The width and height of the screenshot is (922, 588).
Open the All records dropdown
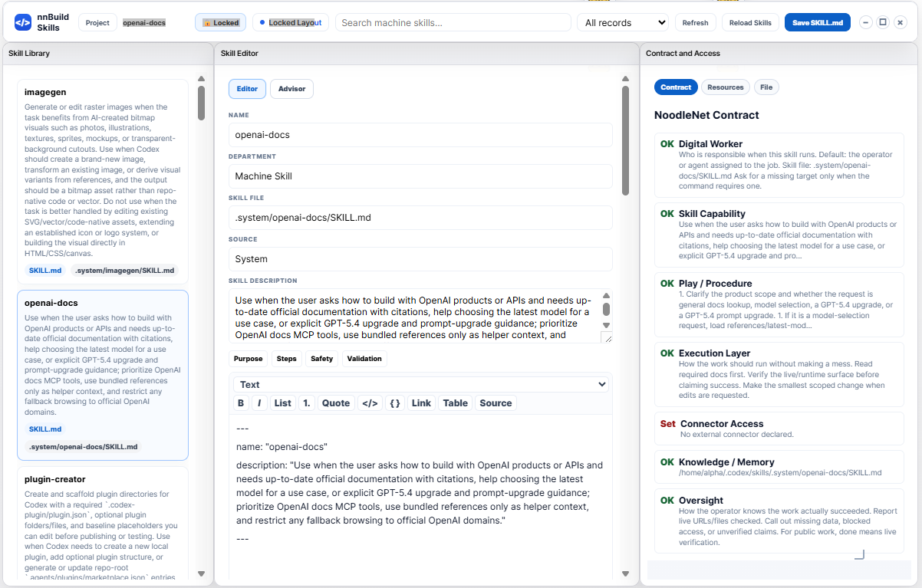[623, 23]
